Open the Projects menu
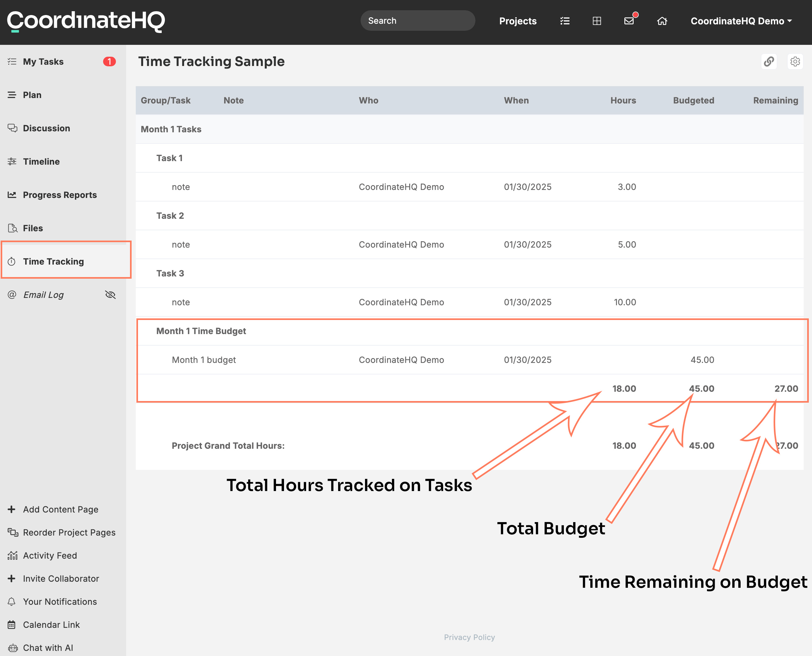812x656 pixels. (518, 21)
